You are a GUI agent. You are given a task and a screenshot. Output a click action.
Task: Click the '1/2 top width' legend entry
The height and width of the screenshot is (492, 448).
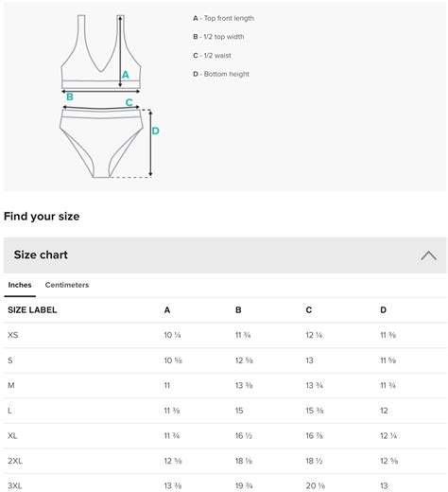point(218,37)
